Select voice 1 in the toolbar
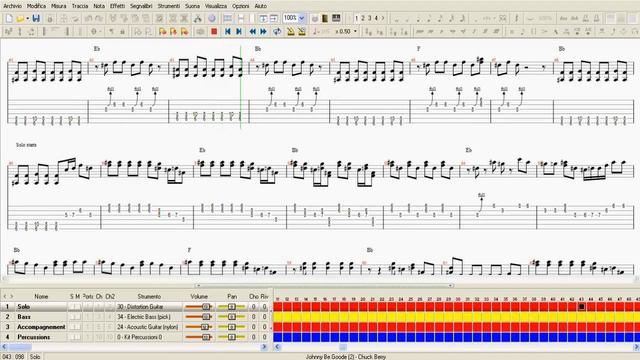The image size is (640, 360). [356, 18]
